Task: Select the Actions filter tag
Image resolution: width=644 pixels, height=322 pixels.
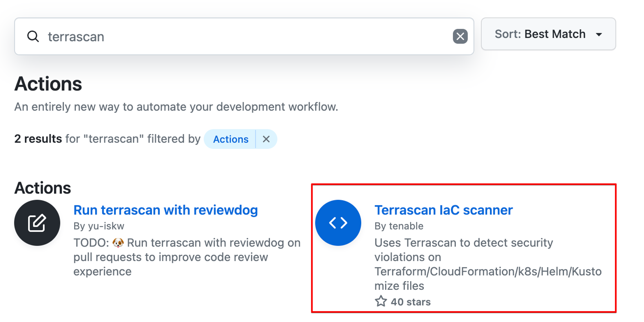Action: point(230,139)
